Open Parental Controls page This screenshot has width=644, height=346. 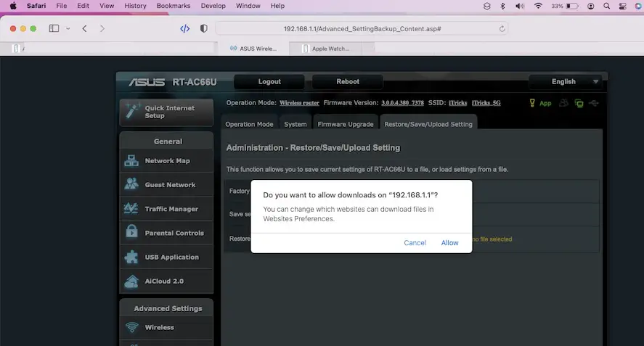[x=166, y=233]
